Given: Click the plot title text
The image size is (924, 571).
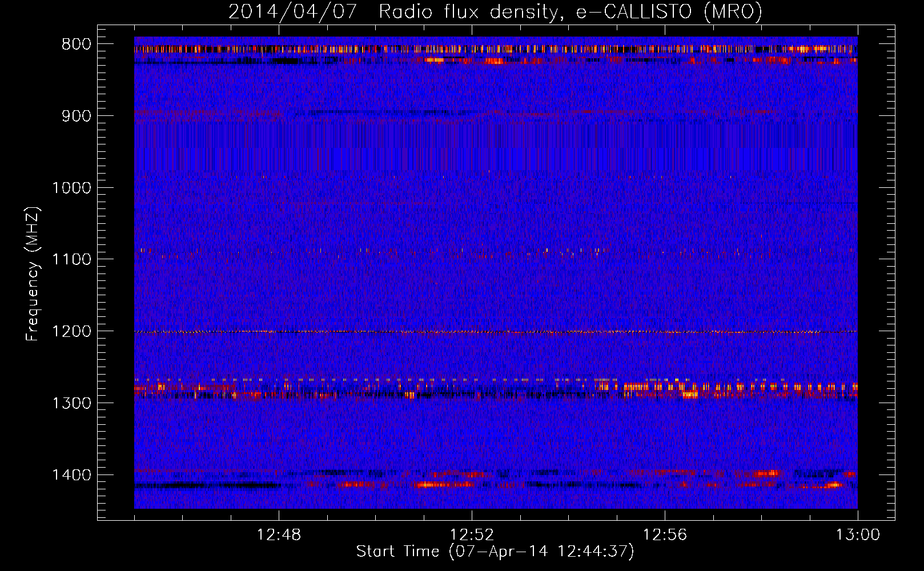Looking at the screenshot, I should coord(495,11).
